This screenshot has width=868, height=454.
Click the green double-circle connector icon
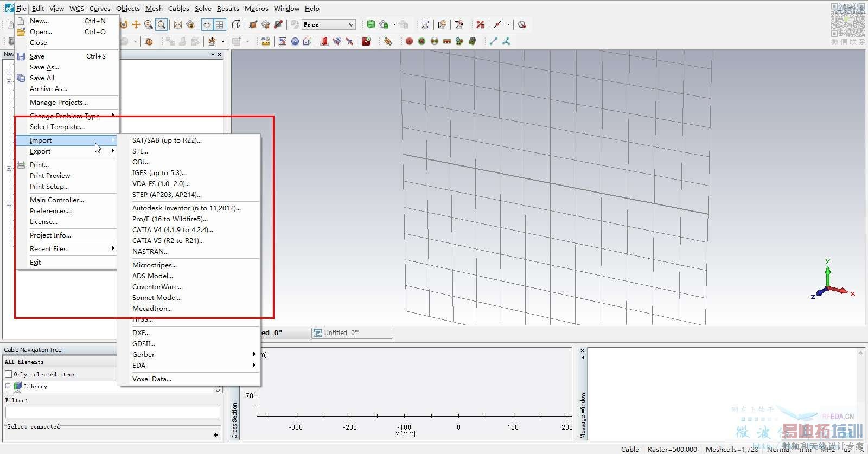click(x=434, y=41)
